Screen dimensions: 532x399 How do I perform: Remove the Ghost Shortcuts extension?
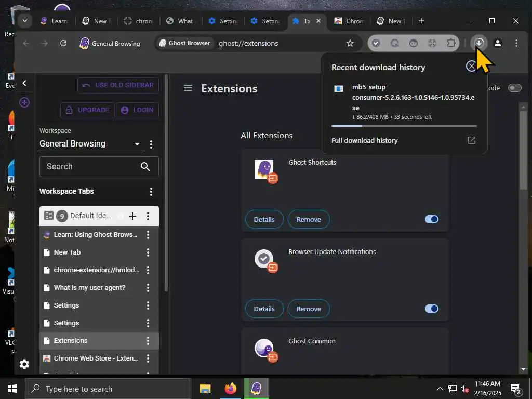point(309,220)
